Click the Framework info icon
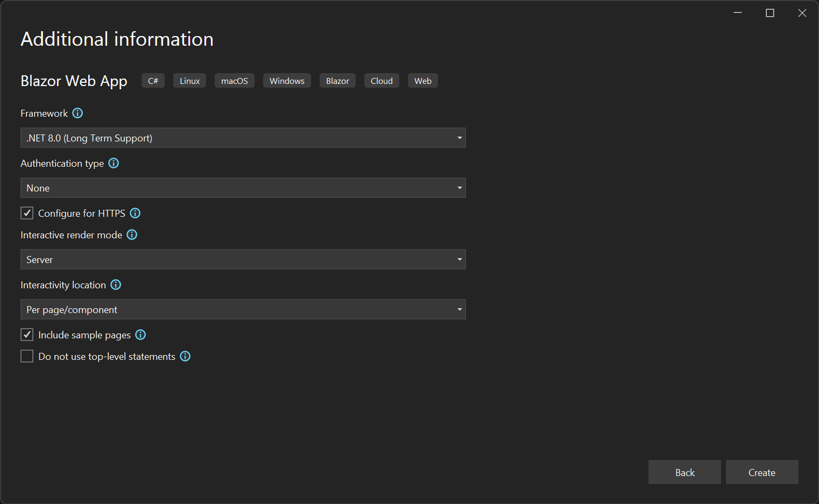 click(77, 113)
